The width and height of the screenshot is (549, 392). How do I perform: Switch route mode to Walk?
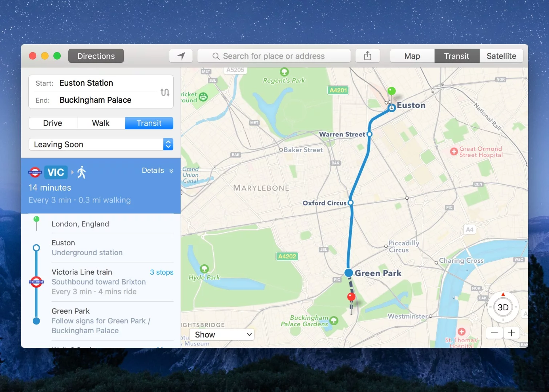pyautogui.click(x=101, y=123)
